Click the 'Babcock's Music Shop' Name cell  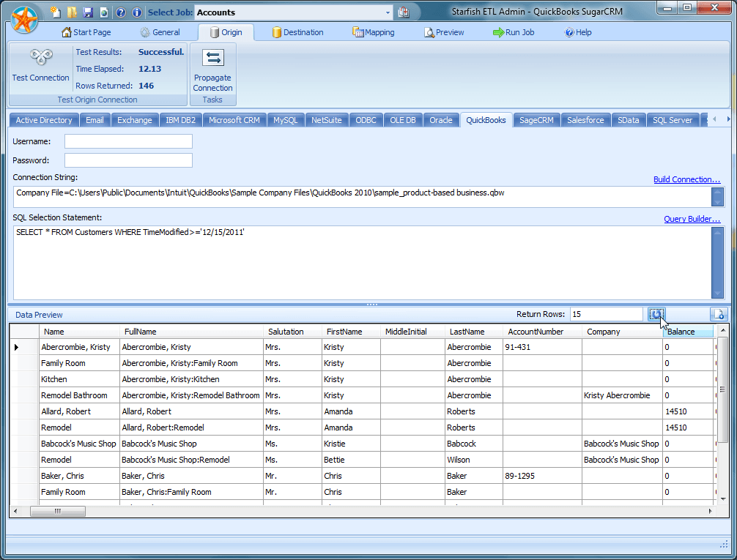coord(79,444)
